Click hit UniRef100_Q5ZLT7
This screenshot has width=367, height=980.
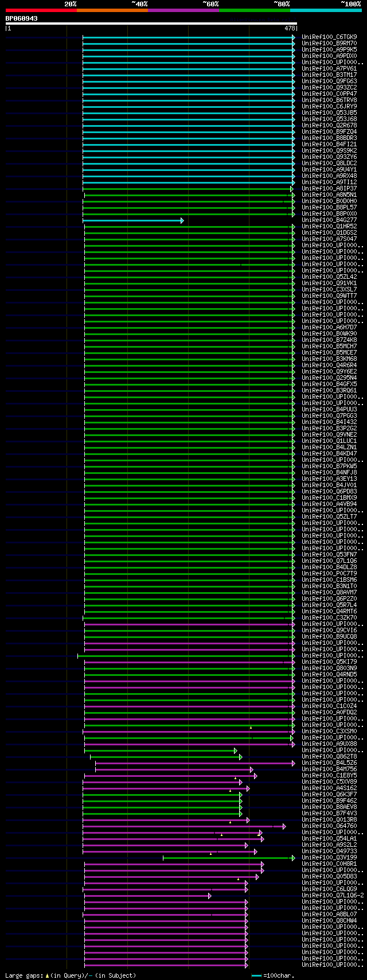pos(329,516)
